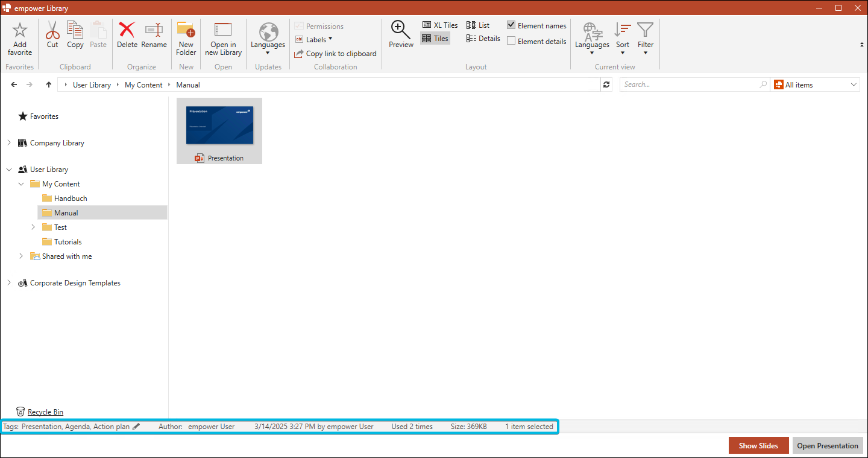Copy link to clipboard
The height and width of the screenshot is (458, 868).
click(335, 54)
